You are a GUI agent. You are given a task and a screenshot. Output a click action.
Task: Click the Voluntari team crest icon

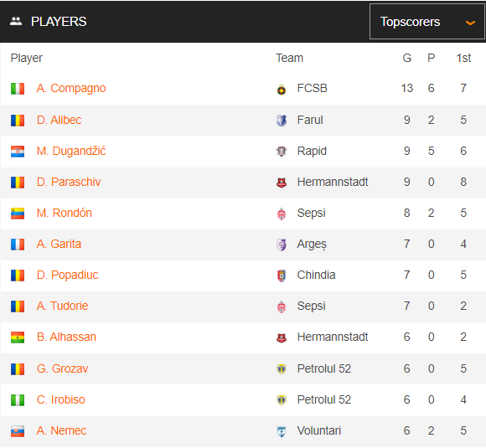coord(282,431)
